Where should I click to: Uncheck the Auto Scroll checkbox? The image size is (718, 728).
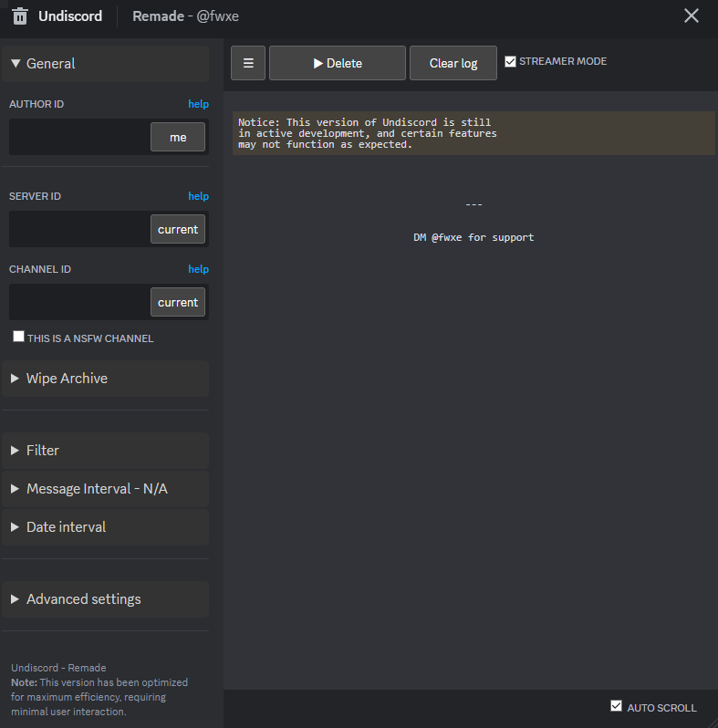pyautogui.click(x=616, y=706)
